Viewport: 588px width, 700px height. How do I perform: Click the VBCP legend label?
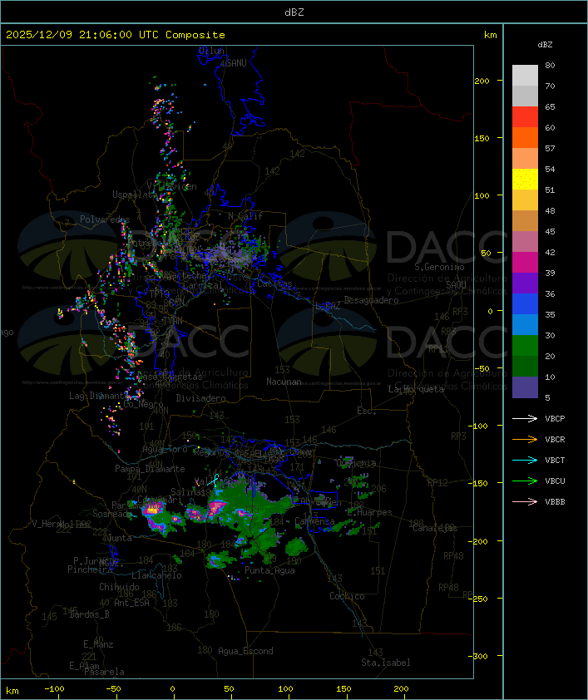[555, 418]
